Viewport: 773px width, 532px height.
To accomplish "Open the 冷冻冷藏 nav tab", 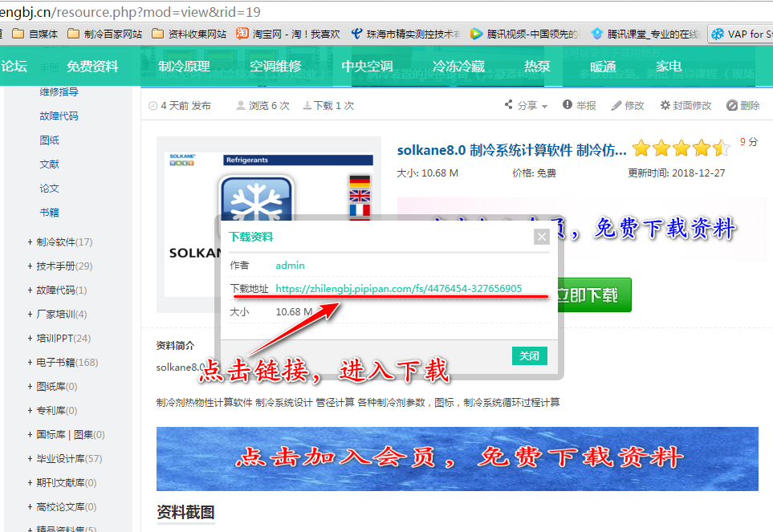I will (458, 66).
